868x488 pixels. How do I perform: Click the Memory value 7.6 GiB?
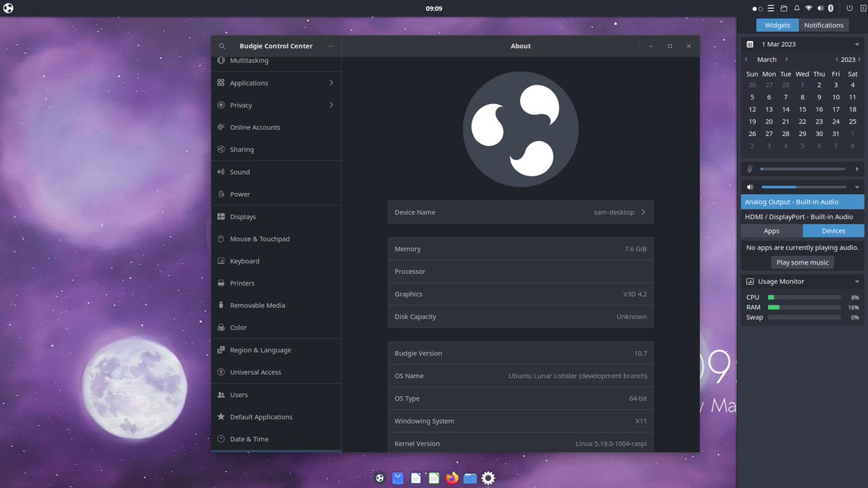coord(636,249)
